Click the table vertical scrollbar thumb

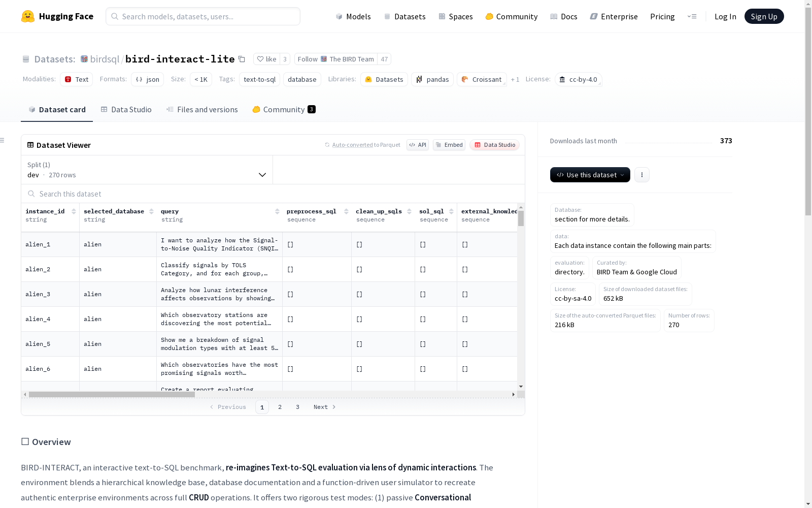coord(521,218)
